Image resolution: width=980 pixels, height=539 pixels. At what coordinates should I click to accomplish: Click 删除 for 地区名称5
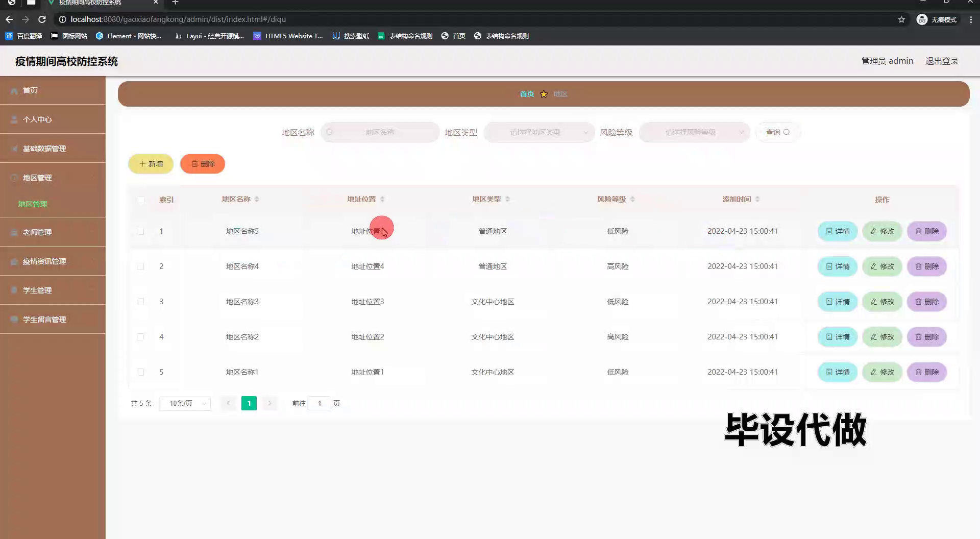[x=927, y=231]
